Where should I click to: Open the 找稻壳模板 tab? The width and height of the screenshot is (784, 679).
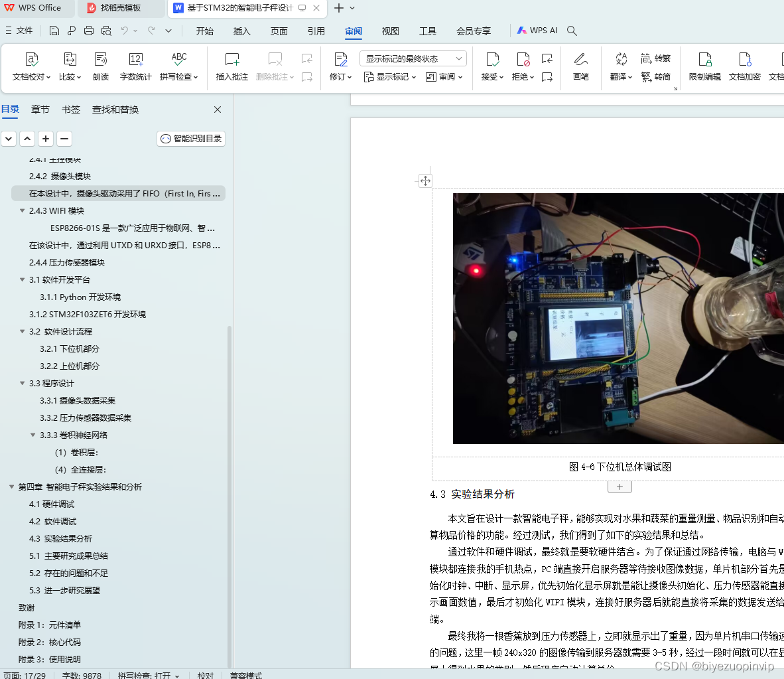[x=120, y=8]
